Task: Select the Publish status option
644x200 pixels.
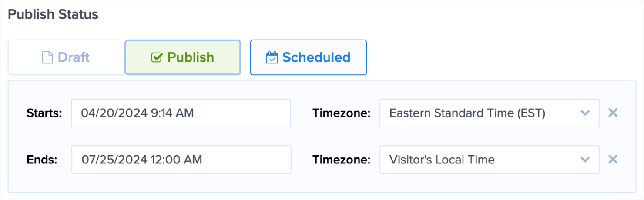Action: pos(183,57)
